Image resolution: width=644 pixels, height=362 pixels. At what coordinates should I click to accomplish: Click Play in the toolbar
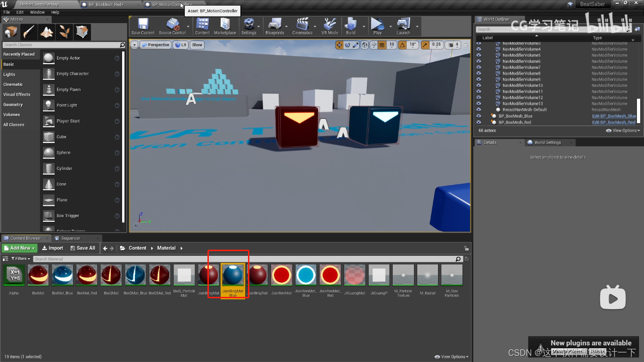coord(377,26)
